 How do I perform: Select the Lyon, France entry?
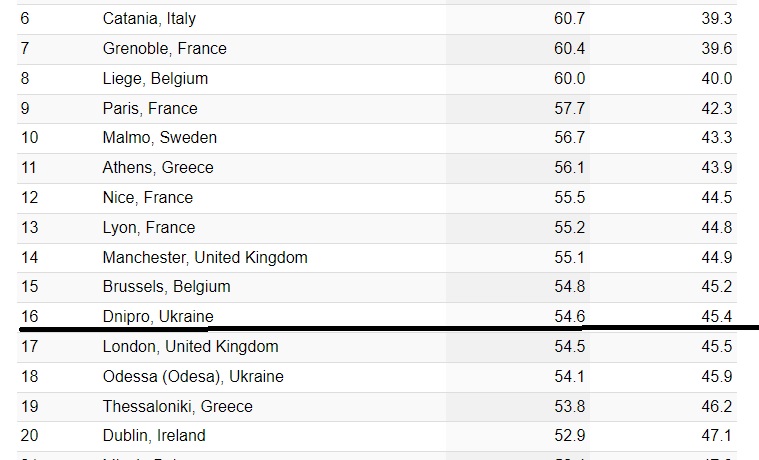[x=149, y=227]
